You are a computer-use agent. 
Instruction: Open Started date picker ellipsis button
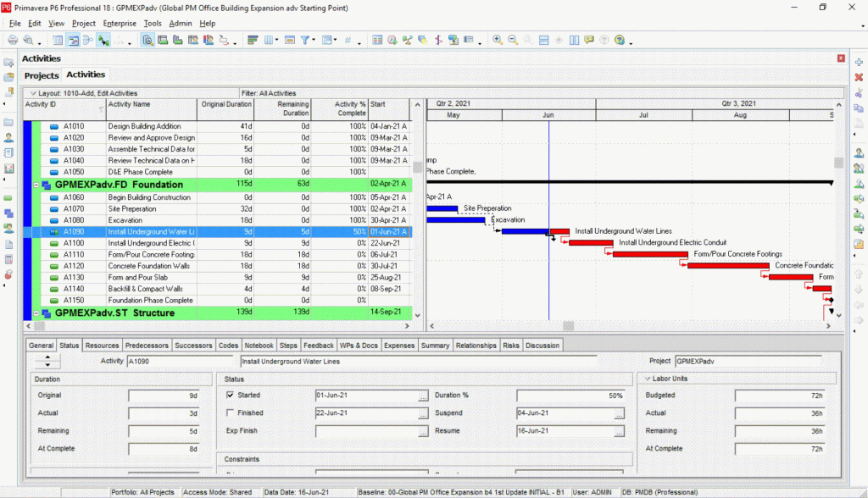423,396
